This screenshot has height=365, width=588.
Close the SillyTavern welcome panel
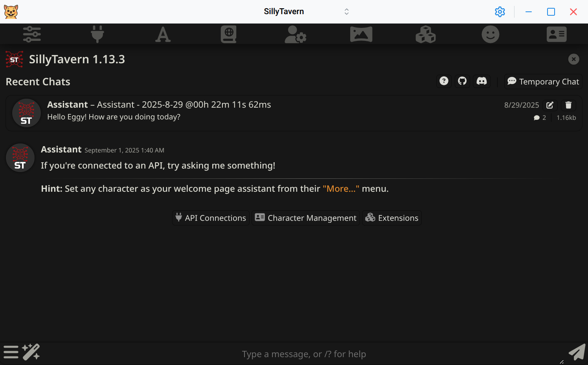tap(573, 59)
